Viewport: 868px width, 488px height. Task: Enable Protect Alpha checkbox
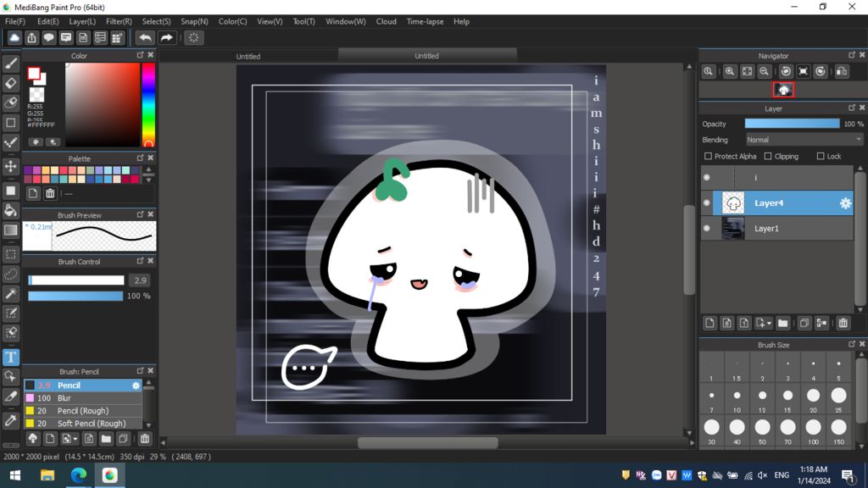708,156
